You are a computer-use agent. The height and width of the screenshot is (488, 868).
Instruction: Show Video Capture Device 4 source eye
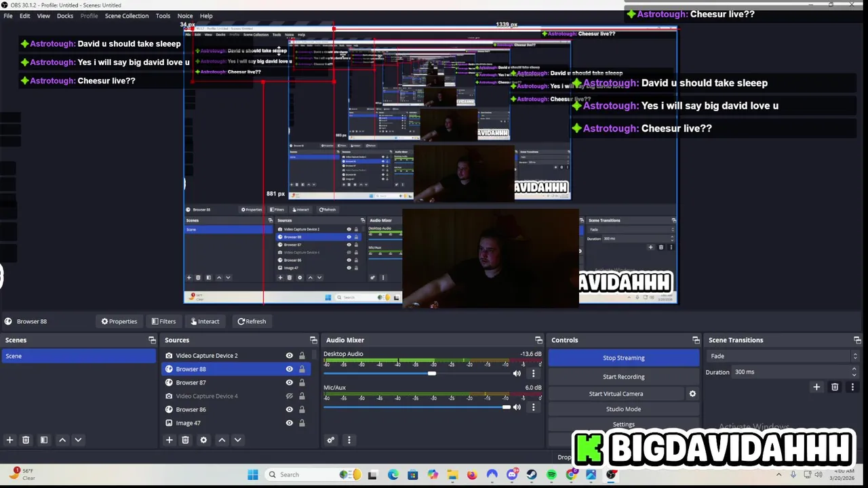point(290,396)
